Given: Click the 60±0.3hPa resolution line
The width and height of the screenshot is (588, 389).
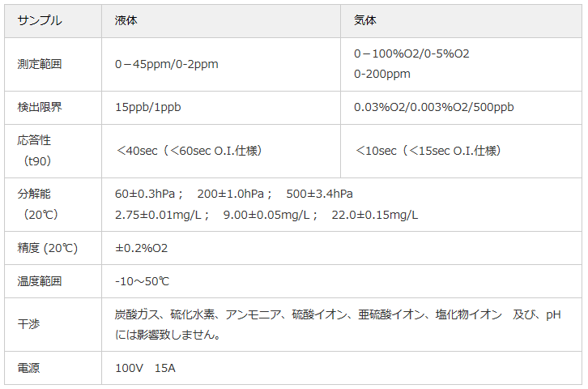Looking at the screenshot, I should point(233,194).
